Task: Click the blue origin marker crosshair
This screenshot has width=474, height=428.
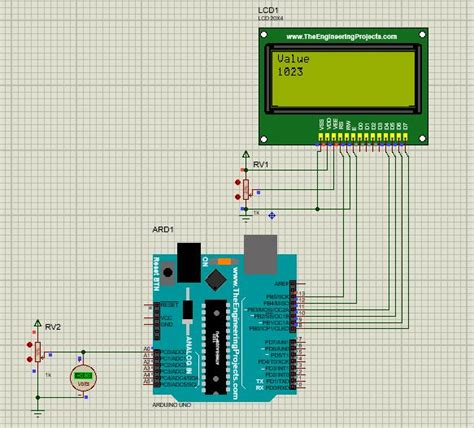Action: (272, 216)
